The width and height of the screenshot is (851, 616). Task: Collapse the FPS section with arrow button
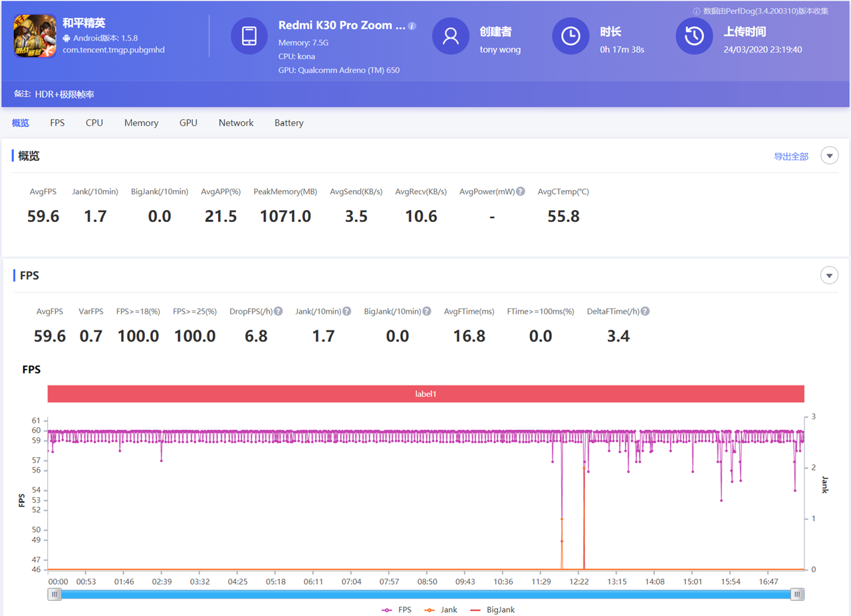[830, 275]
